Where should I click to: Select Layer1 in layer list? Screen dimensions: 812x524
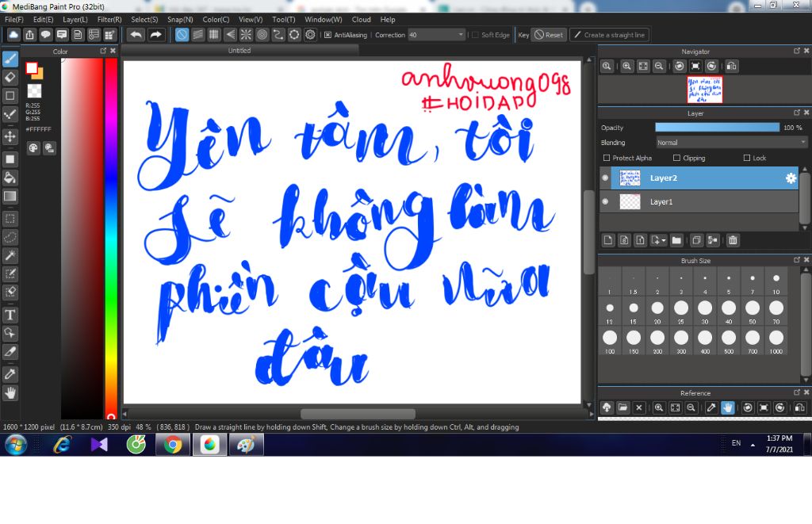699,202
